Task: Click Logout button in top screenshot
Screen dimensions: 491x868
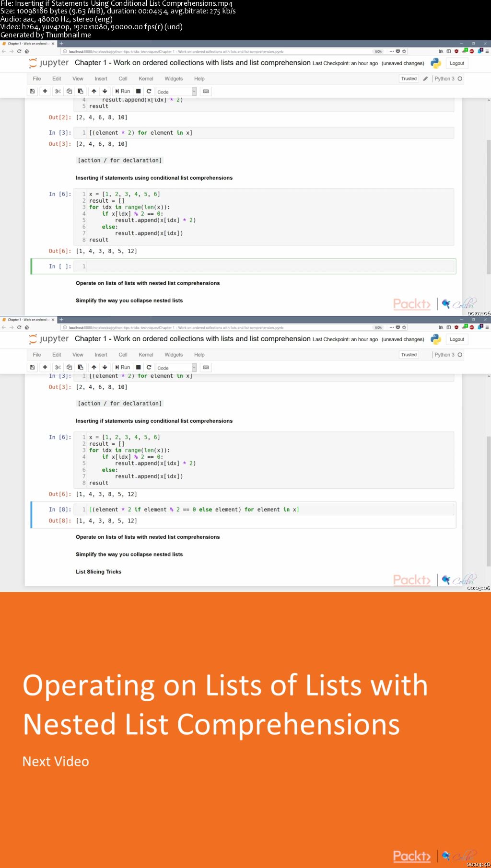Action: pos(457,63)
